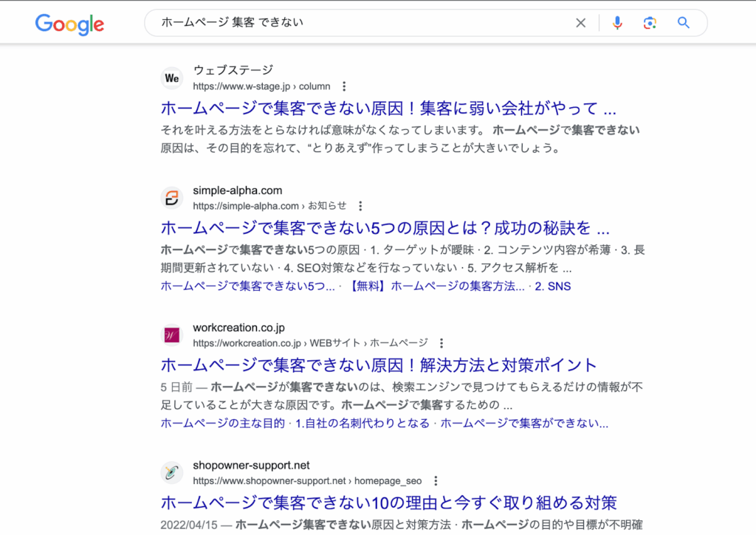Click the ウェブステージ site name
Image resolution: width=756 pixels, height=535 pixels.
coord(233,70)
